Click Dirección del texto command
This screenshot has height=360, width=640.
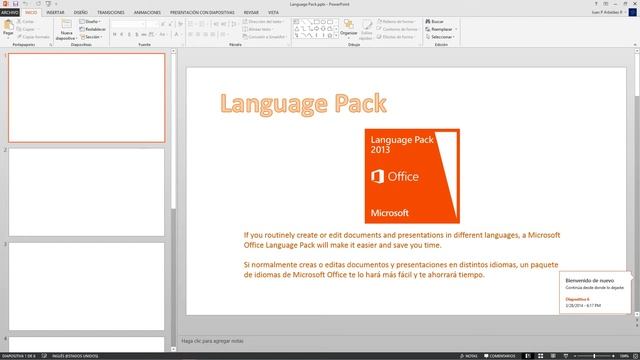[x=263, y=21]
